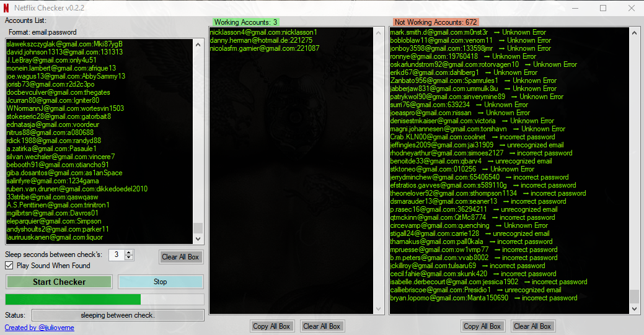Clear All Box under Working Accounts
644x335 pixels.
click(322, 326)
